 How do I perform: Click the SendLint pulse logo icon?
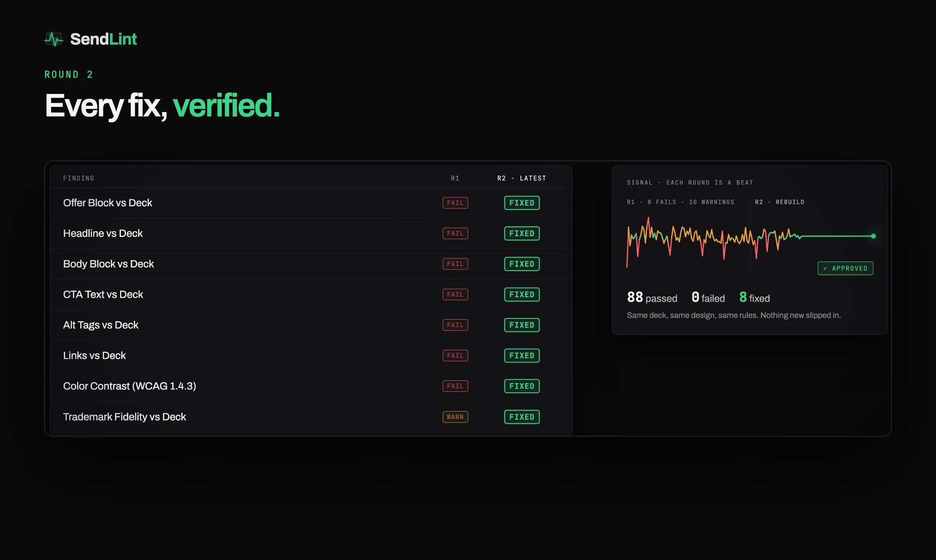click(x=53, y=39)
